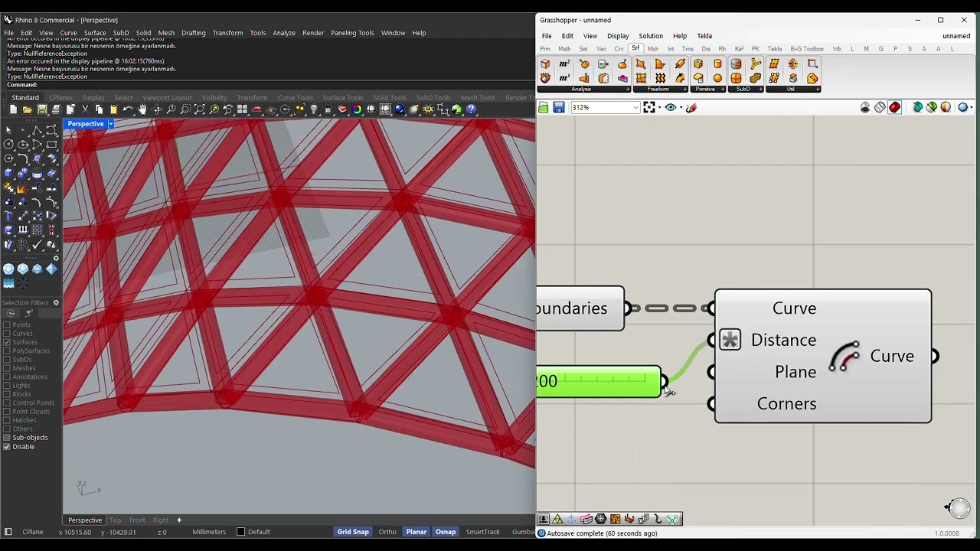Screen dimensions: 980x551
Task: Expand the Analysis panel in Grasshopper ribbon
Action: point(628,90)
